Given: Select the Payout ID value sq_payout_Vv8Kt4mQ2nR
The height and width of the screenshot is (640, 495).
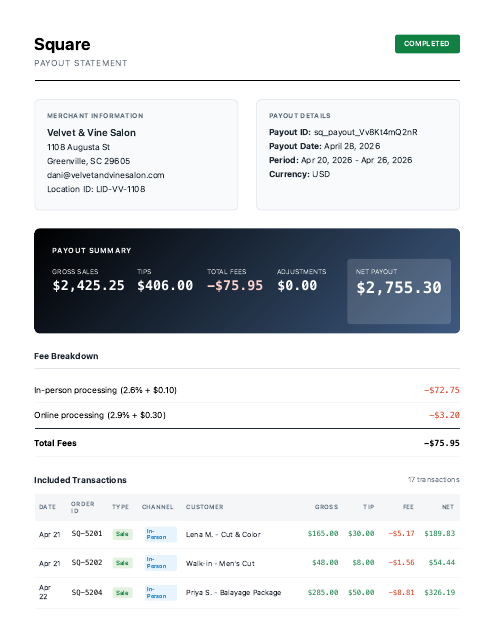Looking at the screenshot, I should [366, 132].
